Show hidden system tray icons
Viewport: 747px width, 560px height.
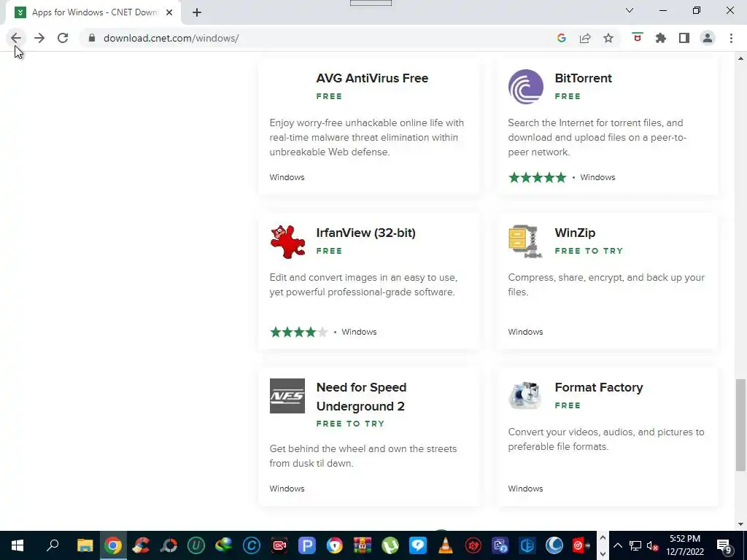coord(618,545)
